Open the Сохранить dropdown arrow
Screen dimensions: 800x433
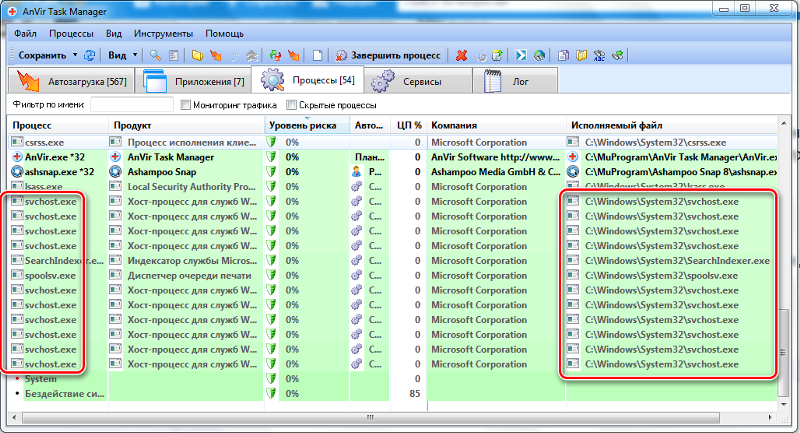[75, 55]
